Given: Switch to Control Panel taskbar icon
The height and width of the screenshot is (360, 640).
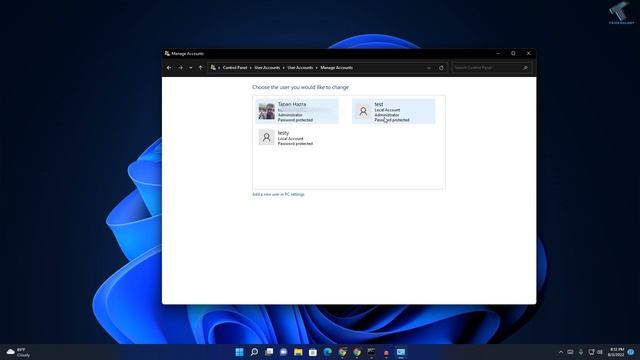Looking at the screenshot, I should click(401, 352).
